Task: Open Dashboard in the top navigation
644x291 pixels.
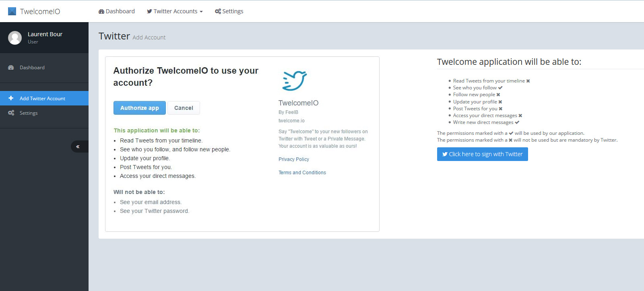Action: coord(117,11)
